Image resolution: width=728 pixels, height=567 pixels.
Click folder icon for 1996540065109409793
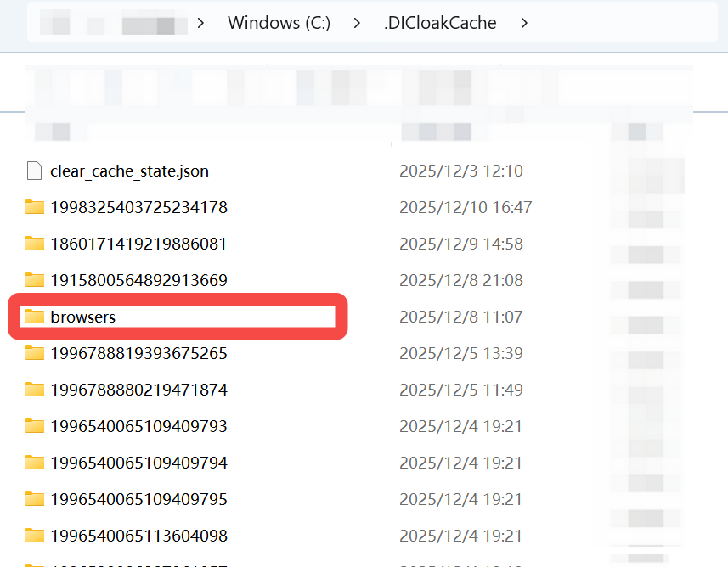pos(34,426)
